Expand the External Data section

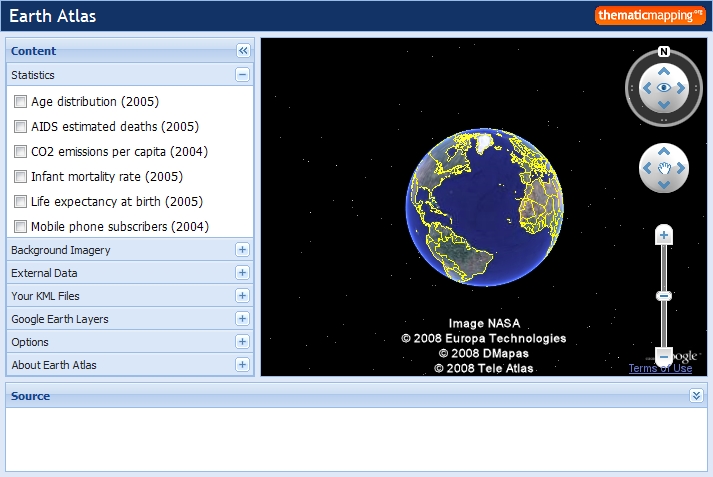pyautogui.click(x=242, y=272)
